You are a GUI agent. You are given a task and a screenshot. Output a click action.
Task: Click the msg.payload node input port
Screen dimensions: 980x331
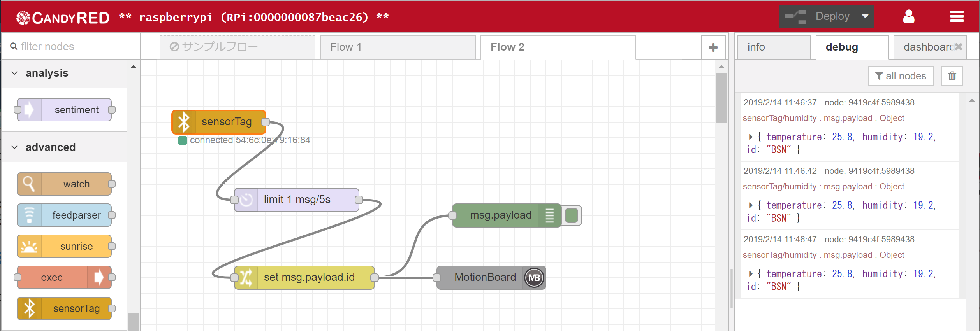(x=452, y=215)
